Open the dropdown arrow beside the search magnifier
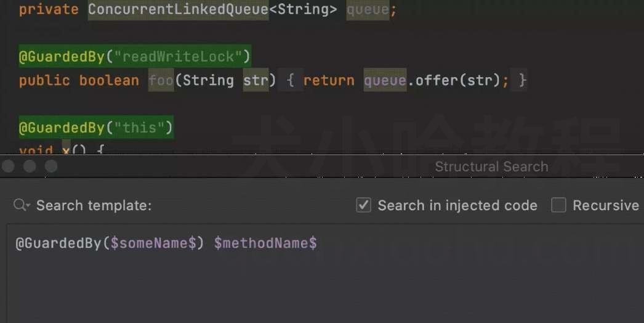 click(x=28, y=205)
